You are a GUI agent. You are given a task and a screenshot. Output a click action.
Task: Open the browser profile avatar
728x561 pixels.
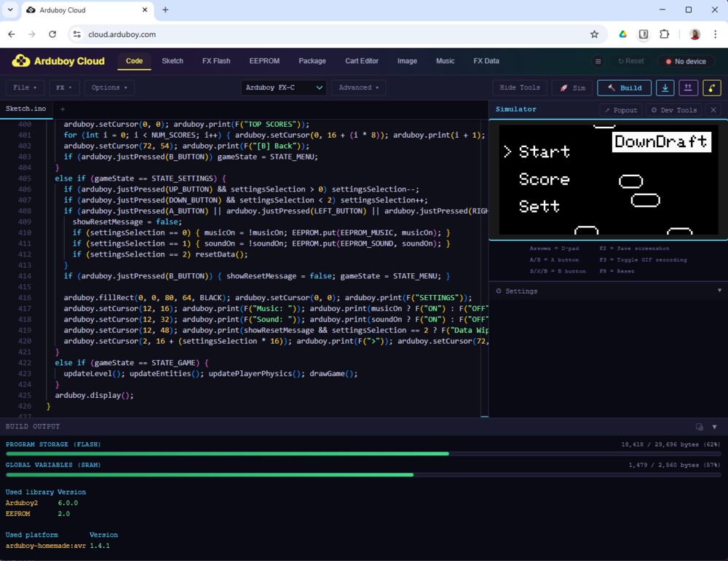[x=695, y=34]
